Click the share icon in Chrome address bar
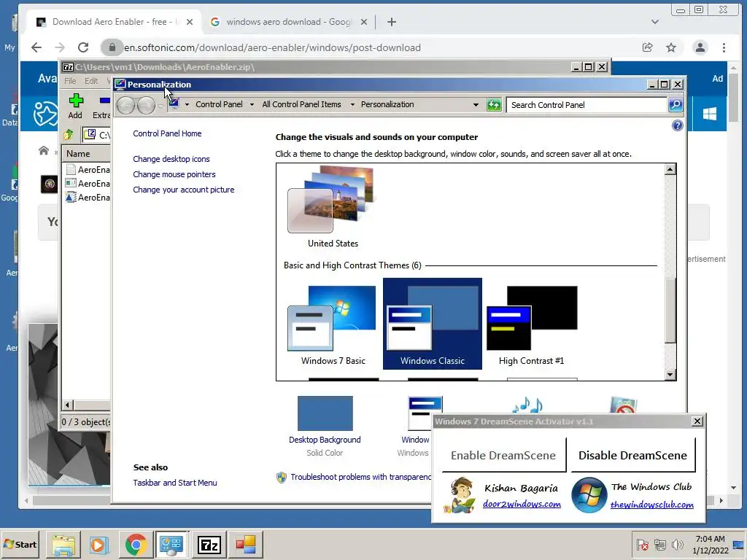 [648, 47]
